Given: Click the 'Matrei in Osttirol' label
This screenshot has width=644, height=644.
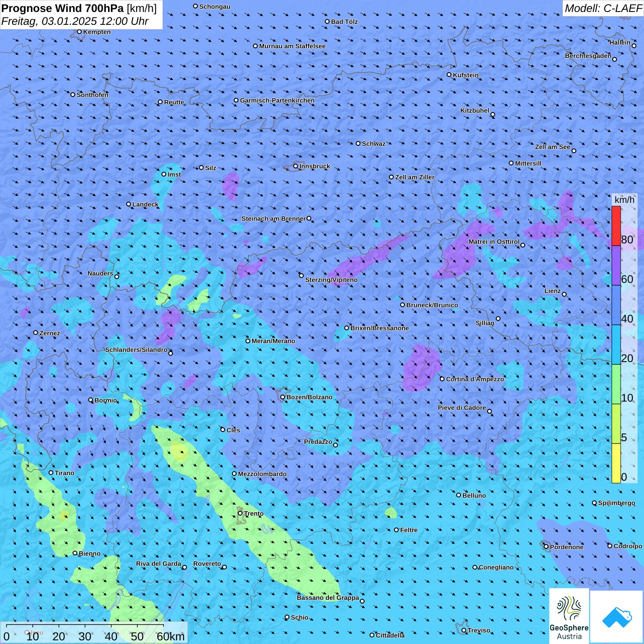Looking at the screenshot, I should tap(494, 241).
